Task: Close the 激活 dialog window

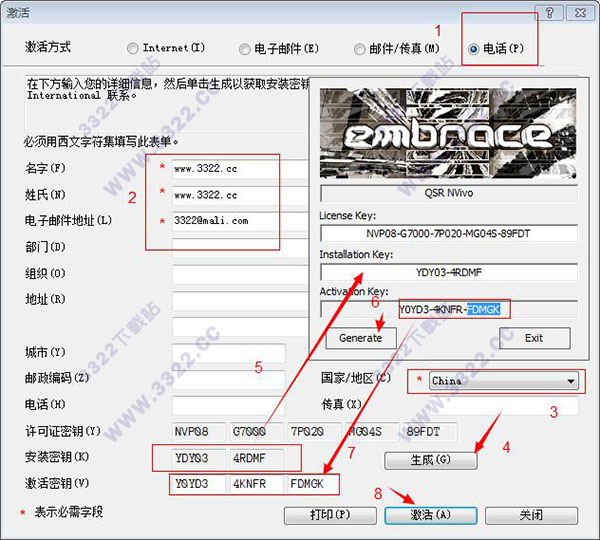Action: pyautogui.click(x=580, y=13)
